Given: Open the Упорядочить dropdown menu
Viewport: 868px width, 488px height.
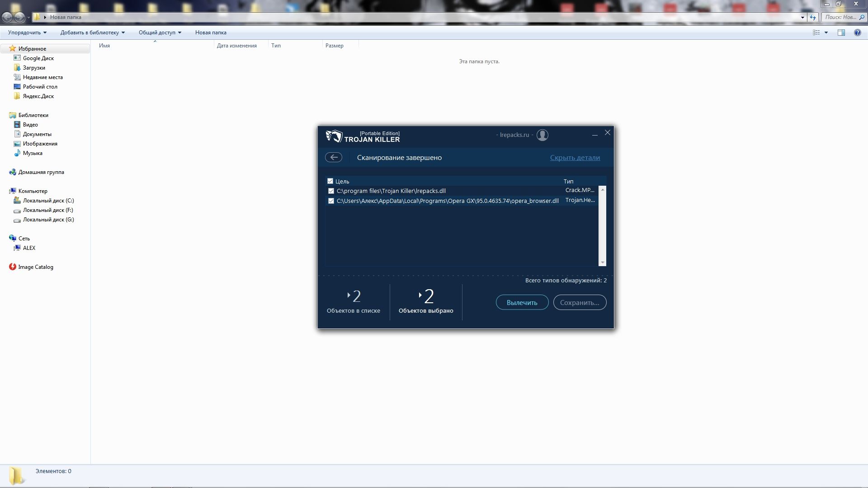Looking at the screenshot, I should [27, 33].
